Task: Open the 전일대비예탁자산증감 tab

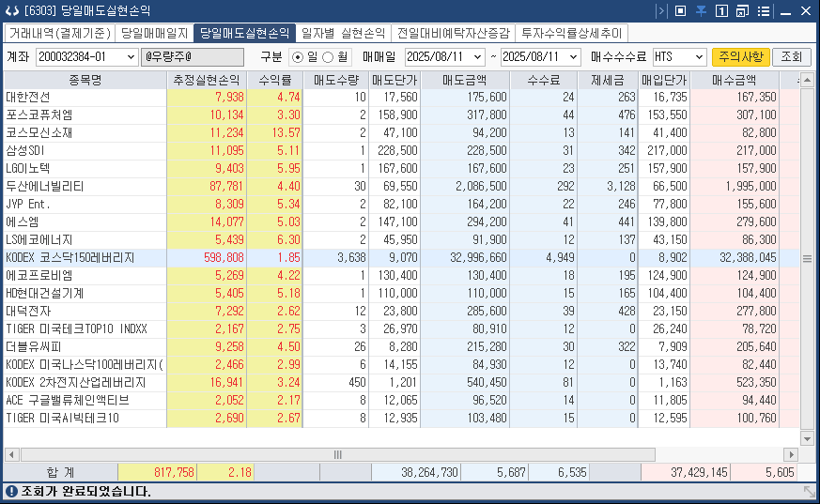Action: 453,34
